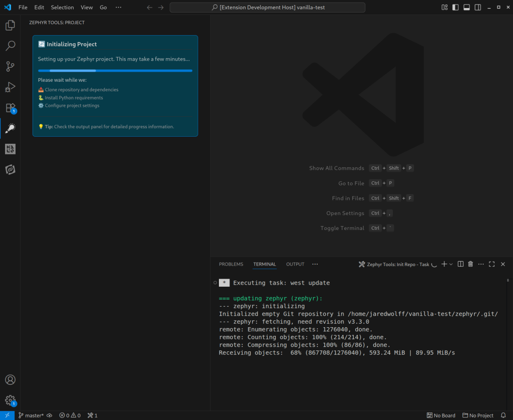
Task: Toggle the bottom panel visibility
Action: (x=466, y=7)
